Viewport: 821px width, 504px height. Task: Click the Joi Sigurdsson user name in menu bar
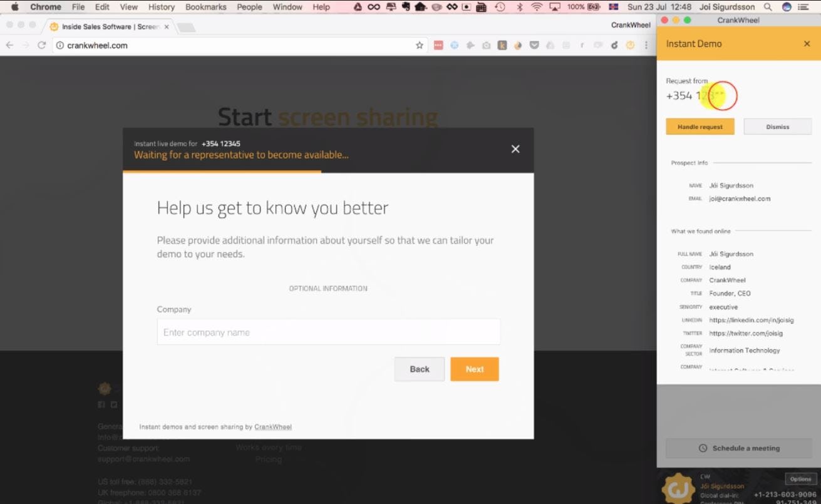tap(726, 7)
